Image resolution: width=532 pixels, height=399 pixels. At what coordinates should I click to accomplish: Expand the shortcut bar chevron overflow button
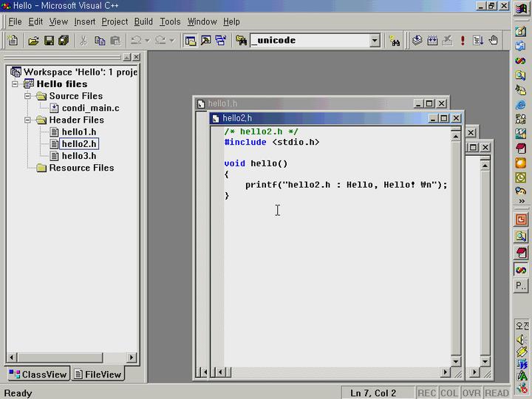(x=522, y=201)
